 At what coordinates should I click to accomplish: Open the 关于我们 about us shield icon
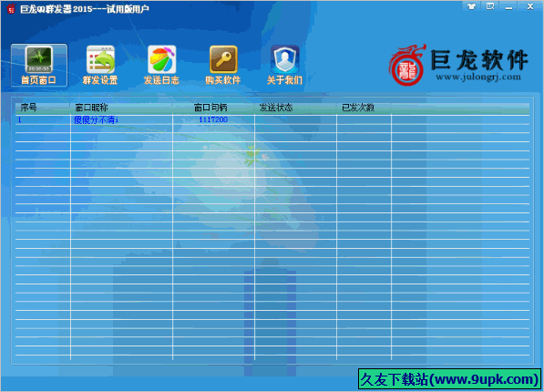pos(284,65)
